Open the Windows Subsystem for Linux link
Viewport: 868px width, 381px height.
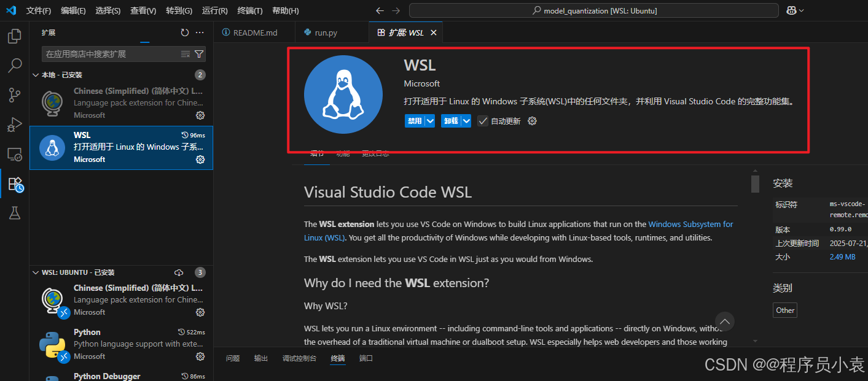click(x=690, y=225)
